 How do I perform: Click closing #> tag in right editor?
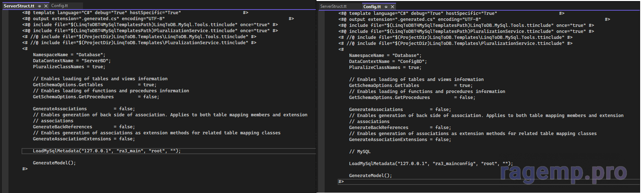341,182
